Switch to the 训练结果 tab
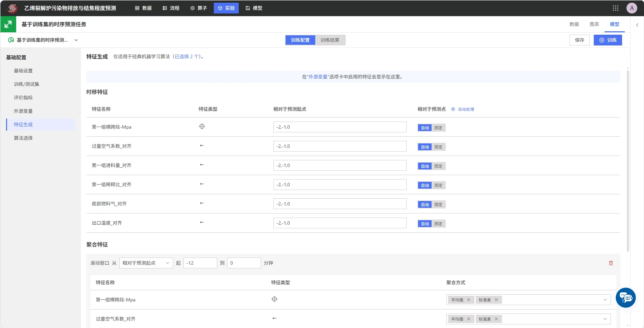Screen dimensions: 644x328 330,40
